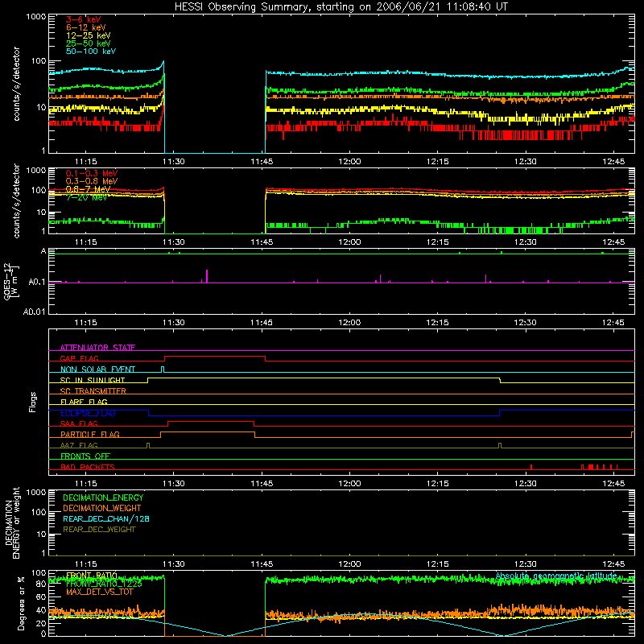This screenshot has height=644, width=644.
Task: Click the FRONT_RATIO legend label
Action: tap(92, 576)
